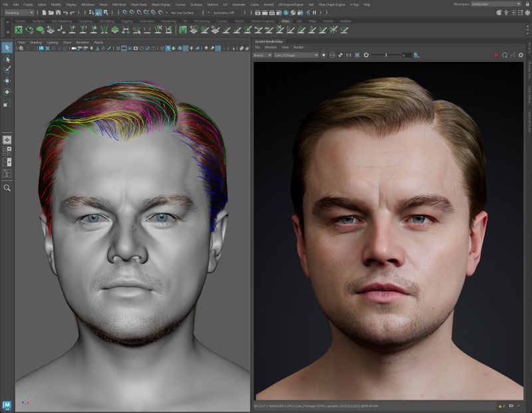Start Arnold render with red play icon
The image size is (532, 413).
[x=496, y=55]
